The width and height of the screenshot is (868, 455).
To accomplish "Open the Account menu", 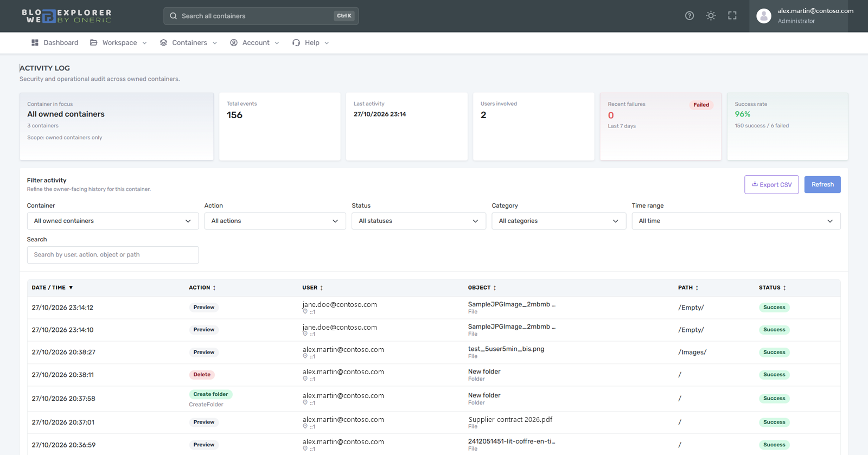I will pyautogui.click(x=254, y=43).
